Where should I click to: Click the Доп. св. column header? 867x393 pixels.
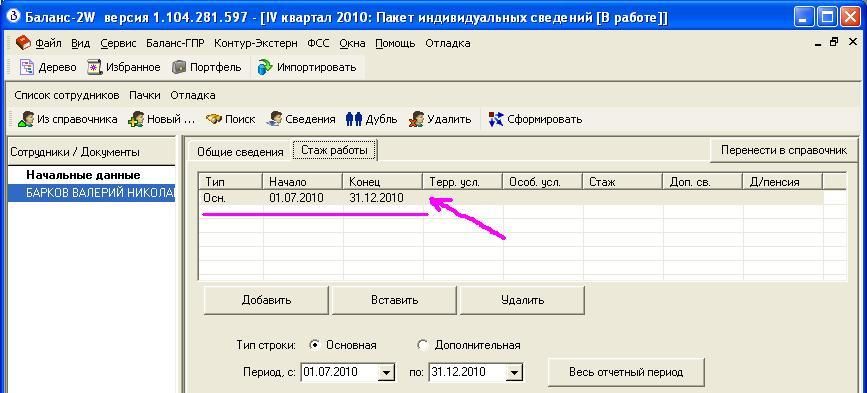702,181
